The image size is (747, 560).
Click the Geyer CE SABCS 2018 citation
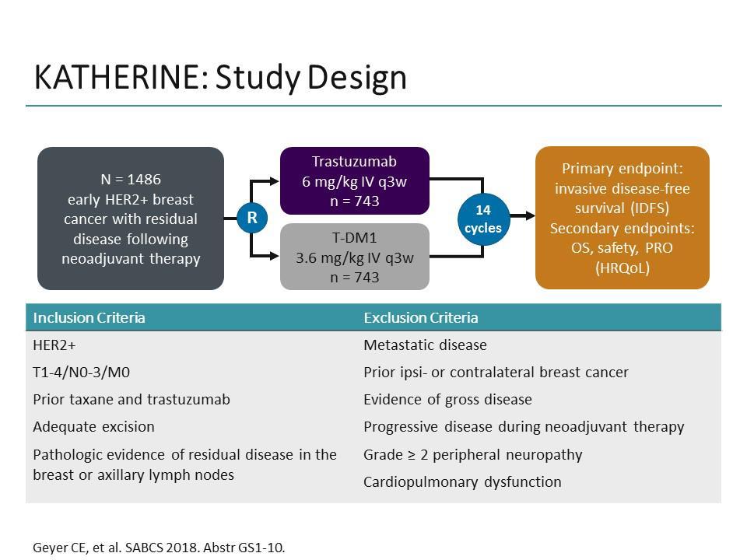pos(159,548)
